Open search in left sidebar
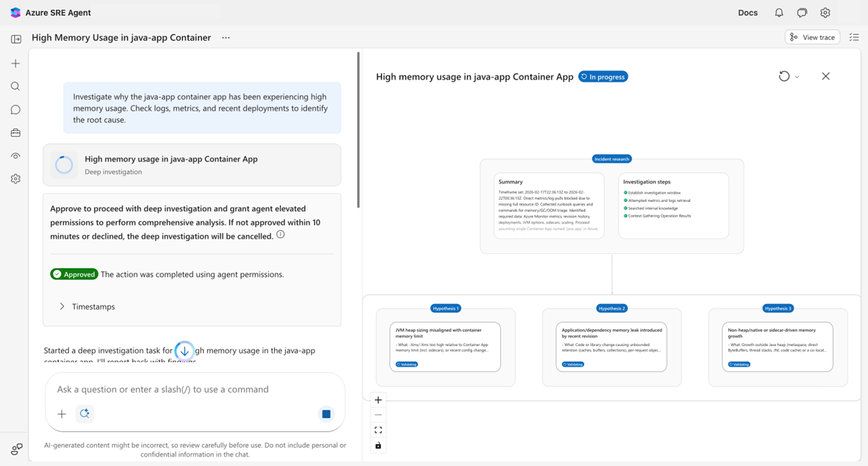Screen dimensions: 868x466 [16, 87]
